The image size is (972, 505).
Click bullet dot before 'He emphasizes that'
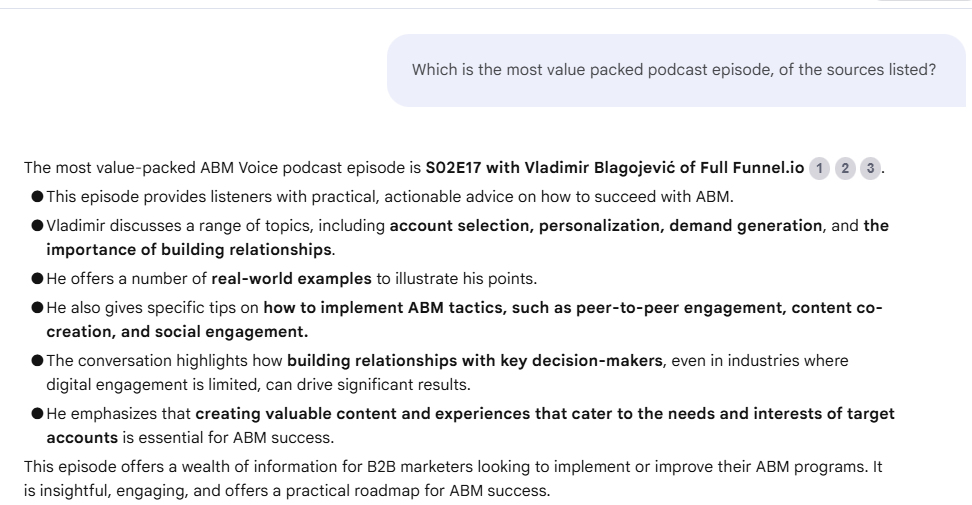pyautogui.click(x=37, y=413)
